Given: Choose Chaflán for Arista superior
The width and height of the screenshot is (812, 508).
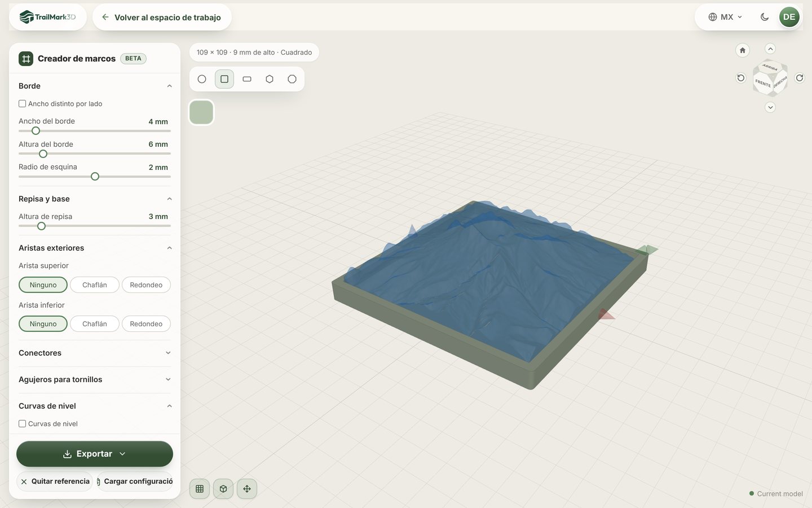Looking at the screenshot, I should [x=95, y=285].
